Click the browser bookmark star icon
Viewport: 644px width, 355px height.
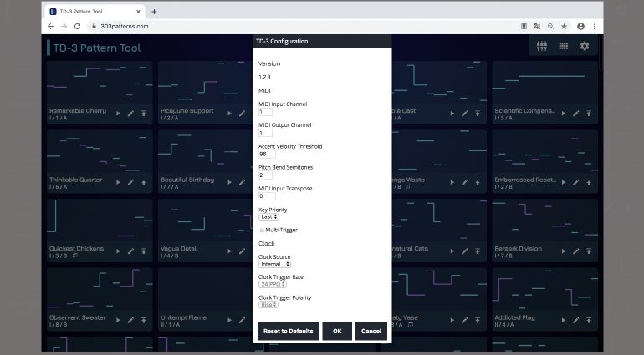tap(565, 26)
